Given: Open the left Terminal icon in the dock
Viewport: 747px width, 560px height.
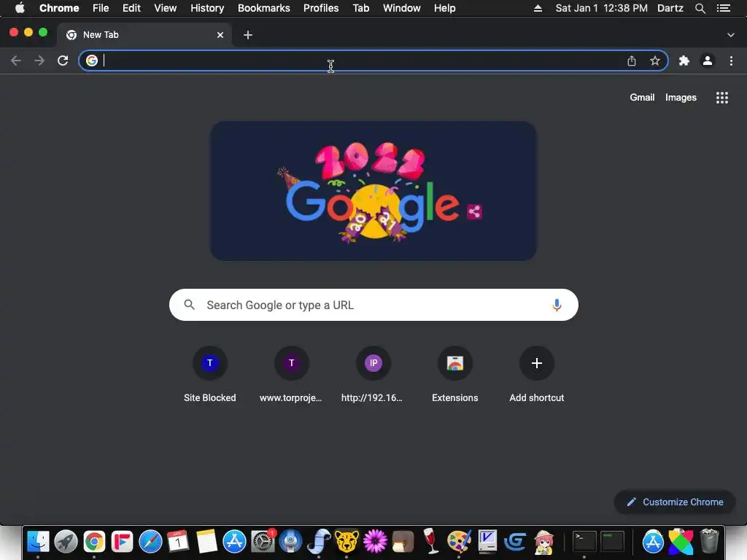Looking at the screenshot, I should tap(584, 542).
